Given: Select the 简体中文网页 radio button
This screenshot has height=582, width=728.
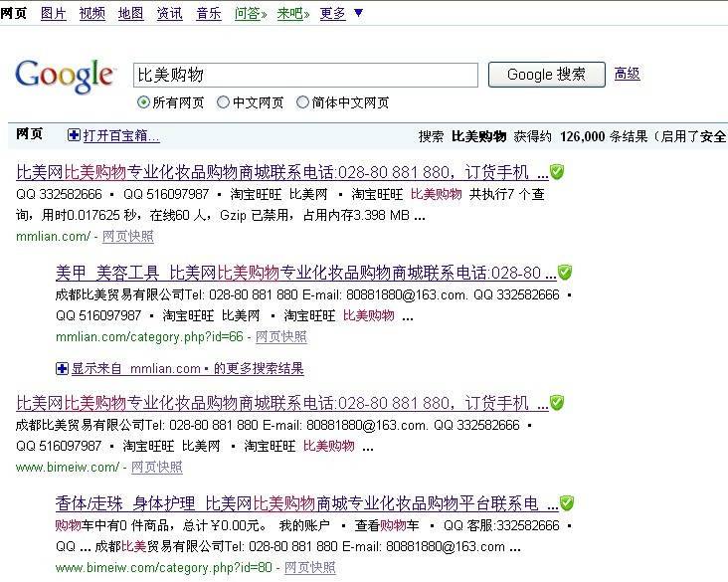Looking at the screenshot, I should (302, 102).
